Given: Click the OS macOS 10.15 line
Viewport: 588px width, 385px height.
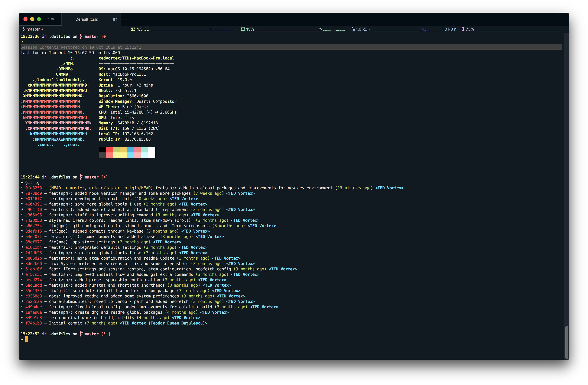Looking at the screenshot, I should coord(134,69).
